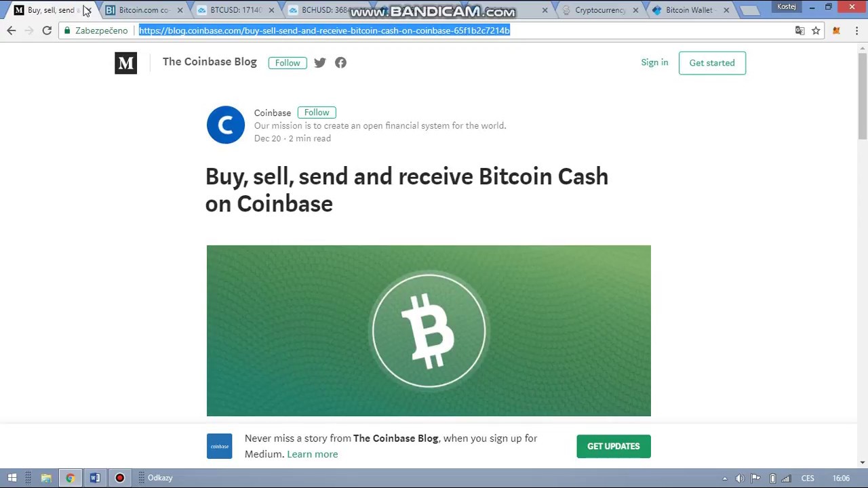This screenshot has width=868, height=488.
Task: Toggle Follow next to Coinbase author
Action: coord(317,113)
